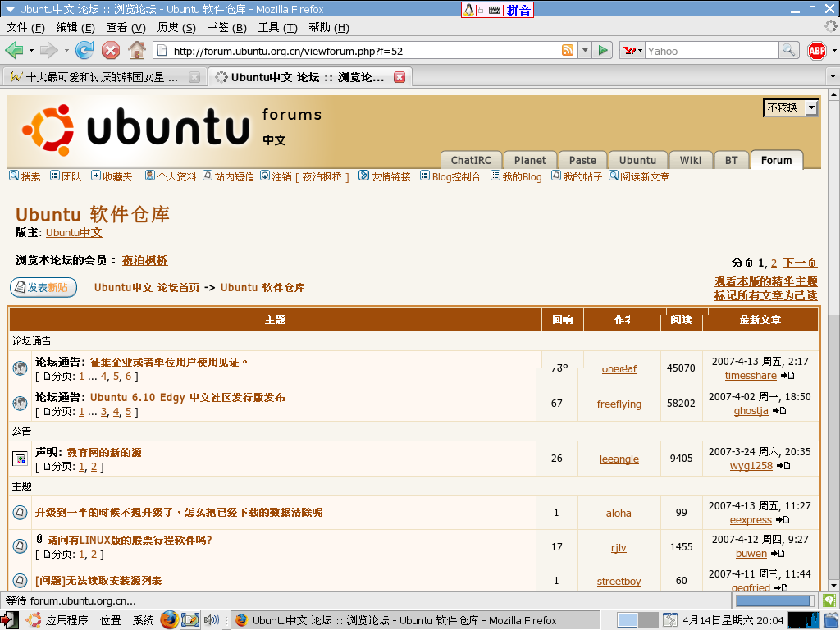Open the 编辑 (E) menu
The width and height of the screenshot is (840, 630).
[75, 27]
